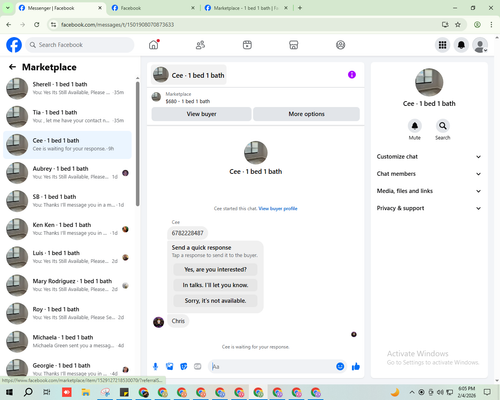This screenshot has width=500, height=400.
Task: Open the SB - 1 bed 1 bath conversation
Action: coord(68,201)
